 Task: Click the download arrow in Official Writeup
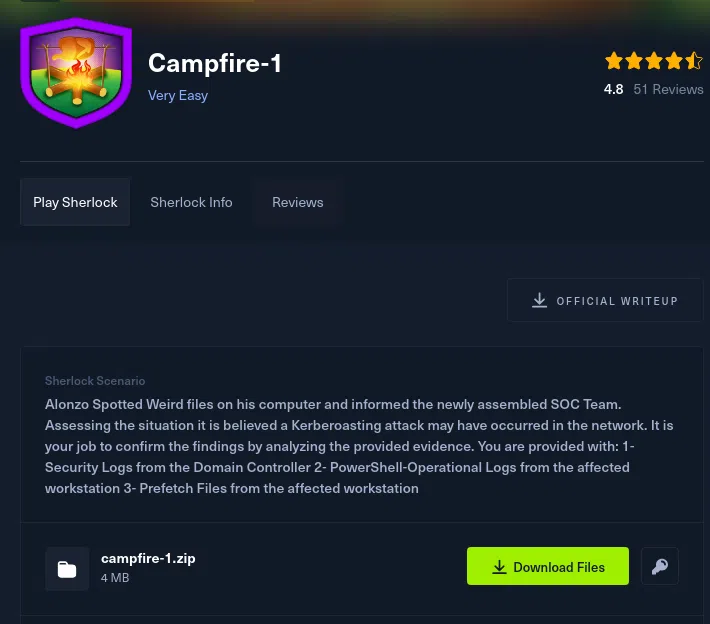click(x=539, y=300)
